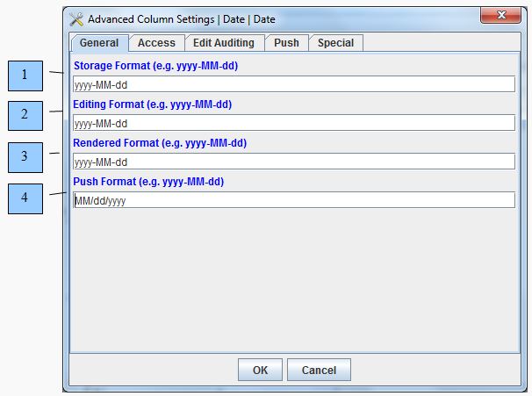Go to the Push tab

pos(286,43)
